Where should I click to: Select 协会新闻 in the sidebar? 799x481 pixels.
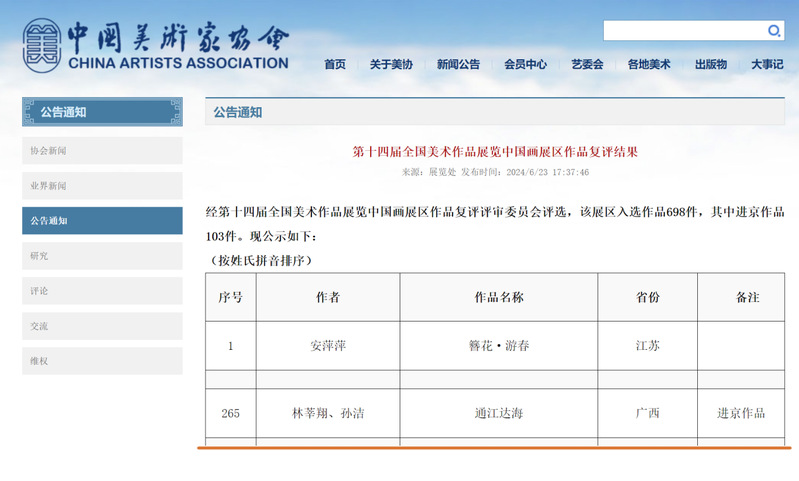102,150
